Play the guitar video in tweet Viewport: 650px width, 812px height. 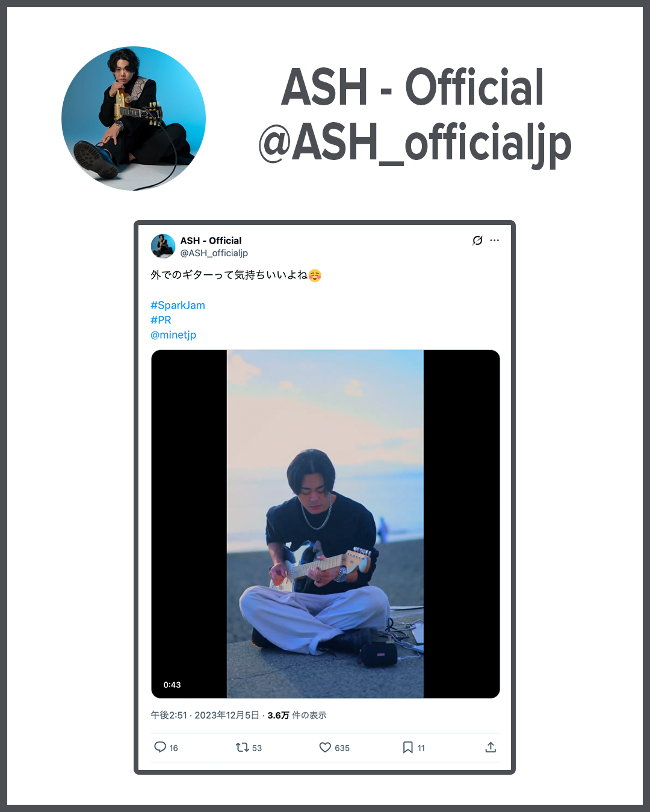tap(325, 524)
